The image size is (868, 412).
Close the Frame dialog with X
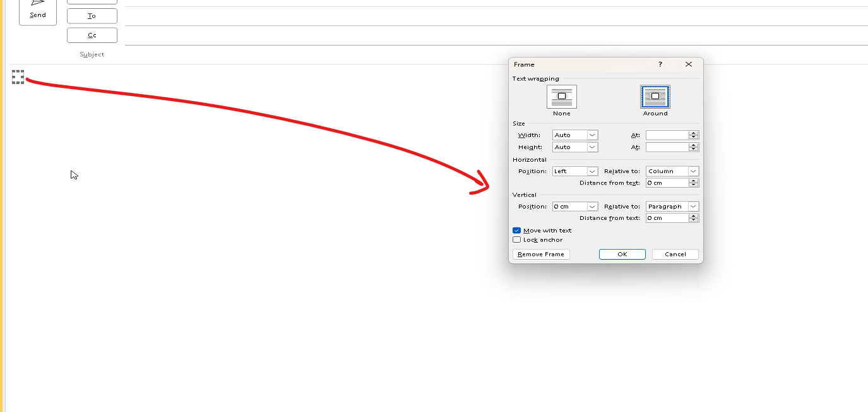point(689,64)
